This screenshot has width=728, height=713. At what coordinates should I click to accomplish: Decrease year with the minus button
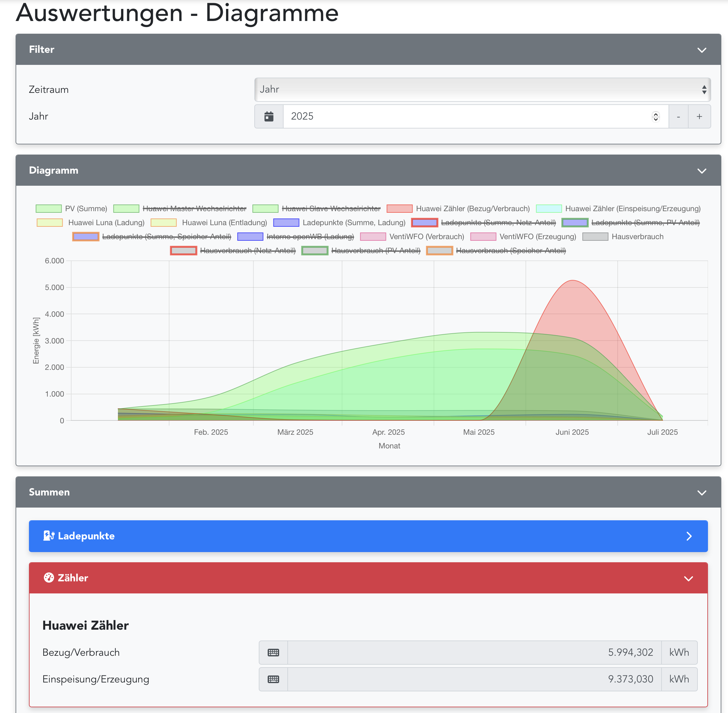pos(678,116)
